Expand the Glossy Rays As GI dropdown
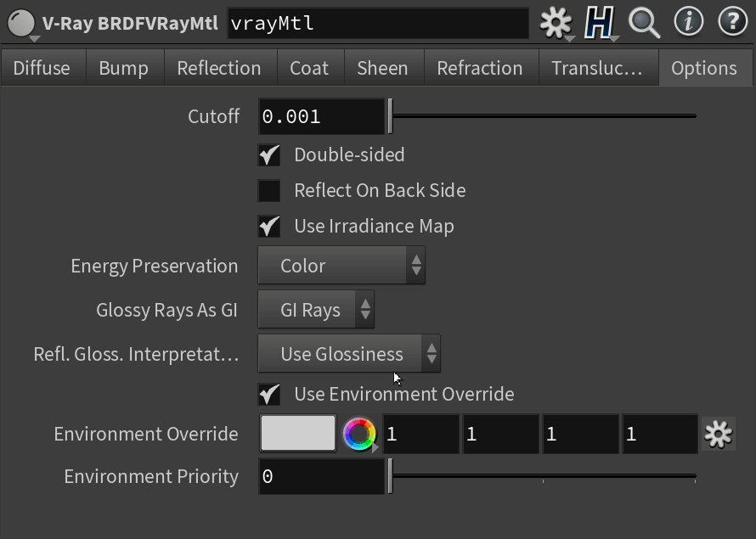This screenshot has width=756, height=539. (316, 310)
